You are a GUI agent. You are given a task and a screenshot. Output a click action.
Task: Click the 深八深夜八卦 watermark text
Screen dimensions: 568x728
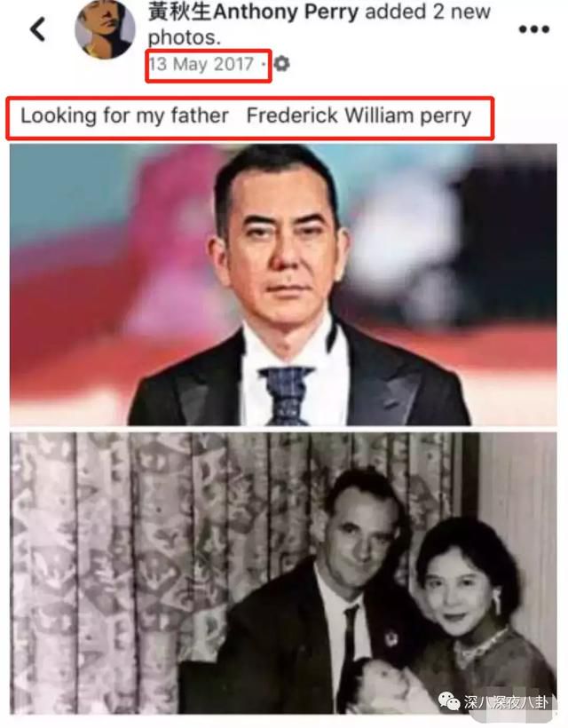click(506, 701)
